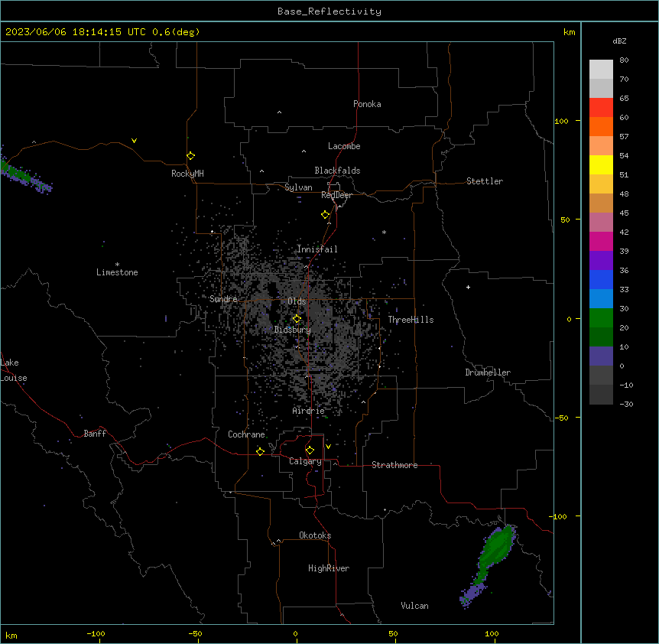Pick the yellow 51-54 dBZ legend swatch
Viewport: 659px width, 644px height.
[x=601, y=164]
